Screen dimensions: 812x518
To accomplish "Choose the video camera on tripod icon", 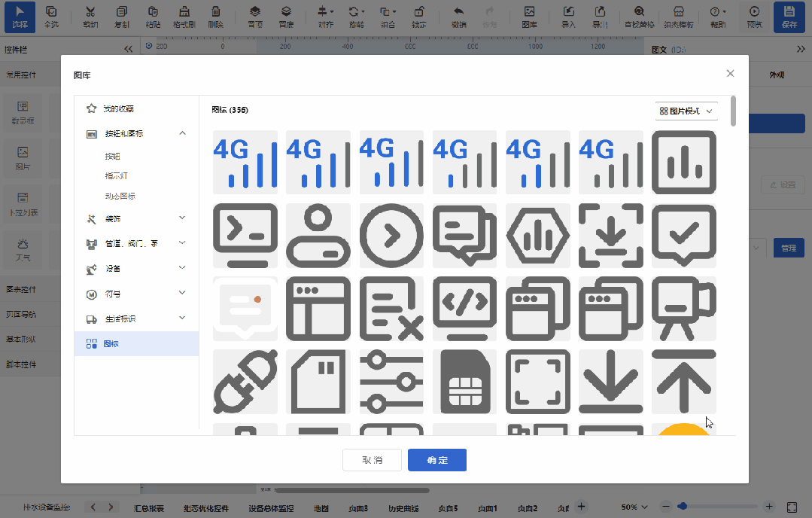I will click(x=683, y=309).
